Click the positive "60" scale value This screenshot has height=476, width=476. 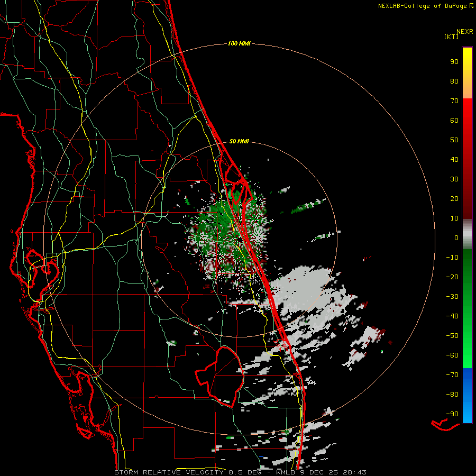pos(454,121)
